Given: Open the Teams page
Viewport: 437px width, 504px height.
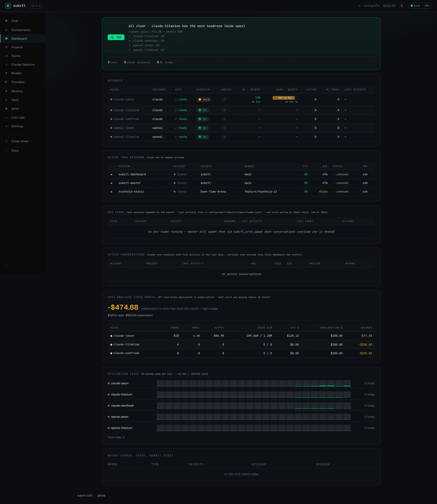Looking at the screenshot, I should [x=22, y=56].
